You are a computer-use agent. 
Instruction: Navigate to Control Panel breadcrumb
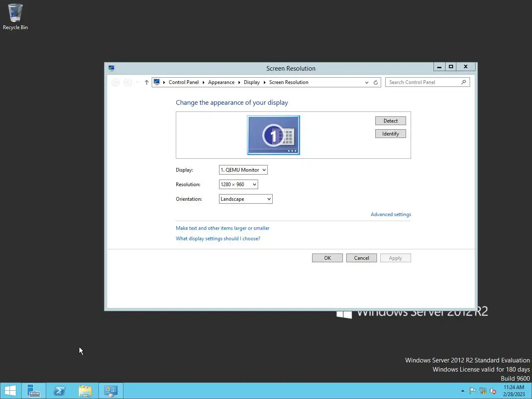pyautogui.click(x=184, y=82)
